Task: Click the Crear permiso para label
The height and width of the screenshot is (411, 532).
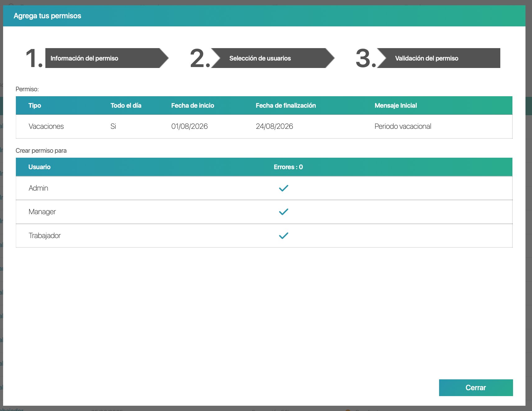Action: 41,151
